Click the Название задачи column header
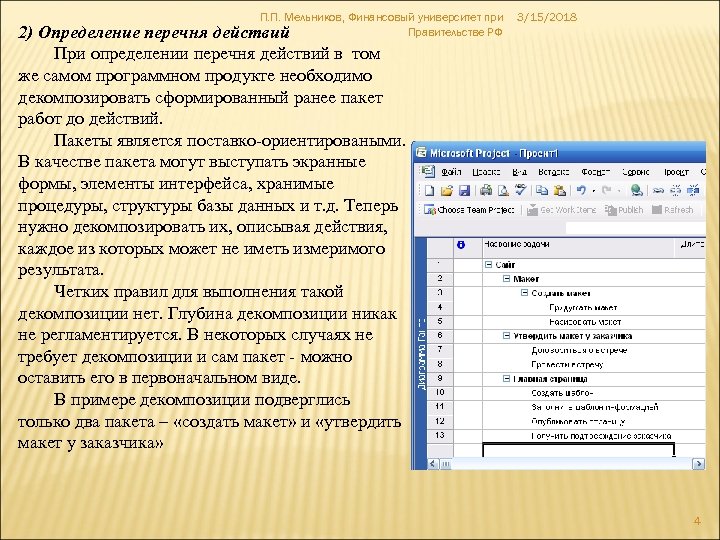720x540 pixels. pos(578,248)
